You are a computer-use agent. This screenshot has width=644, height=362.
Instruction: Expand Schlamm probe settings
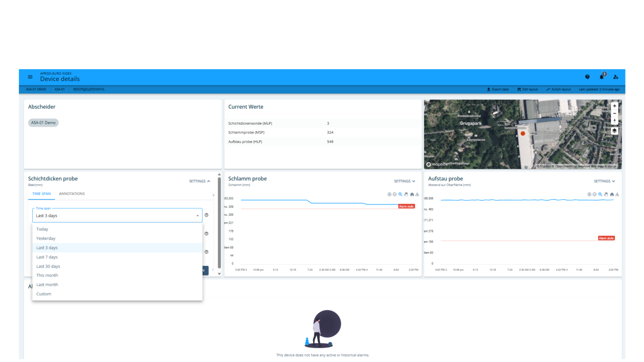(404, 181)
